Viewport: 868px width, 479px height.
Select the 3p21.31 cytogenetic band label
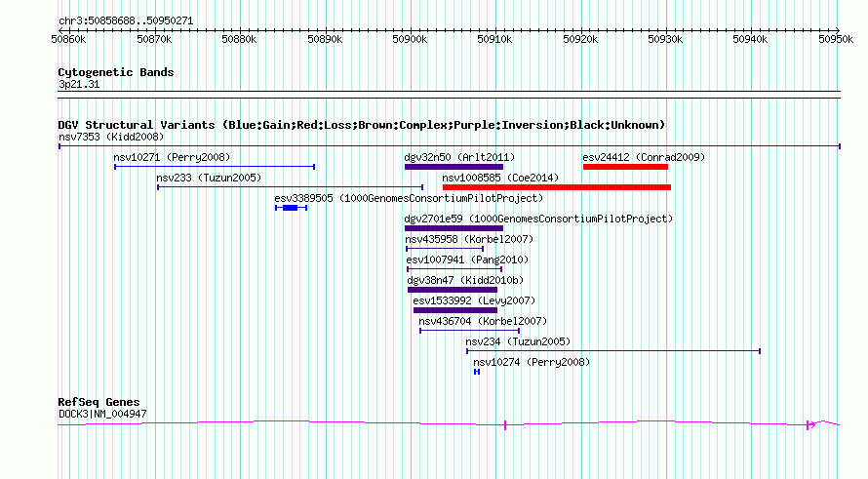tap(79, 84)
